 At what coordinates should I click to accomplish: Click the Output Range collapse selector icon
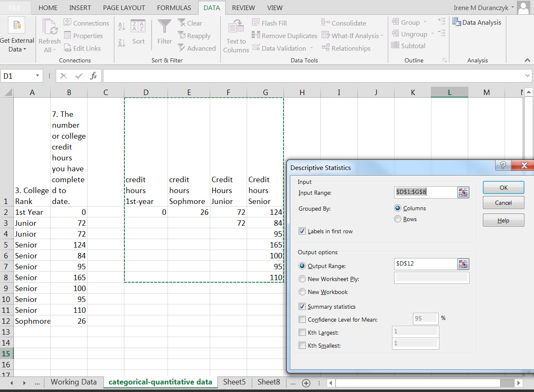point(463,264)
